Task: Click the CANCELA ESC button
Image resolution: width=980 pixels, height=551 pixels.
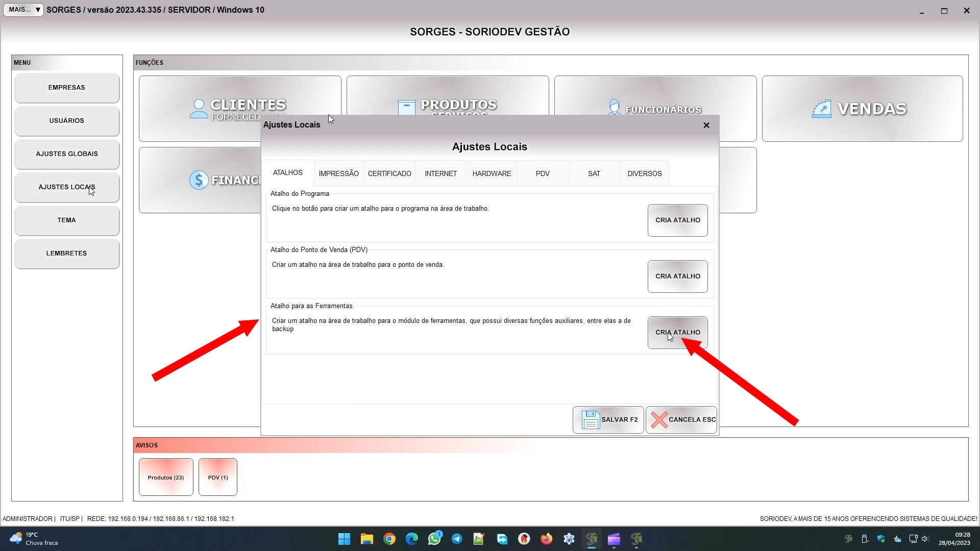Action: [x=681, y=420]
